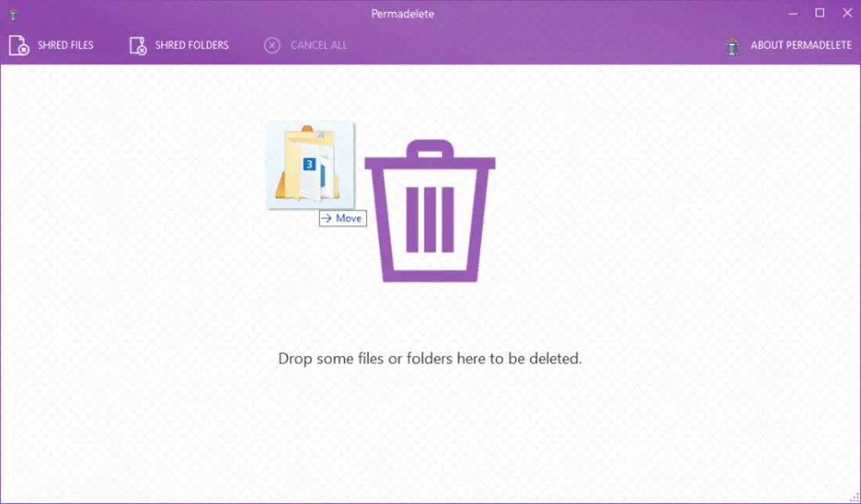Click the large purple trash bin
This screenshot has height=504, width=861.
[x=430, y=211]
